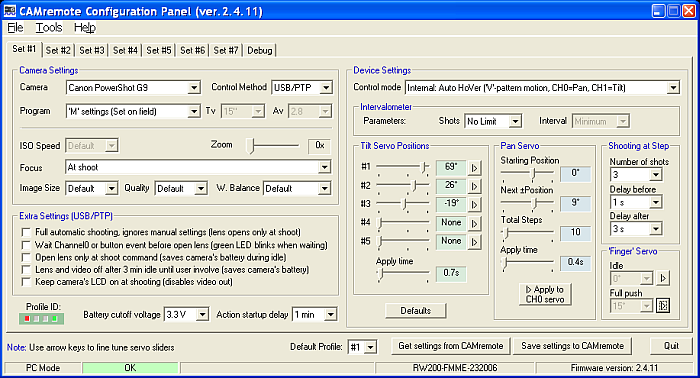Image resolution: width=700 pixels, height=378 pixels.
Task: Click the Firmware version: 2.4.11 status text
Action: (614, 368)
